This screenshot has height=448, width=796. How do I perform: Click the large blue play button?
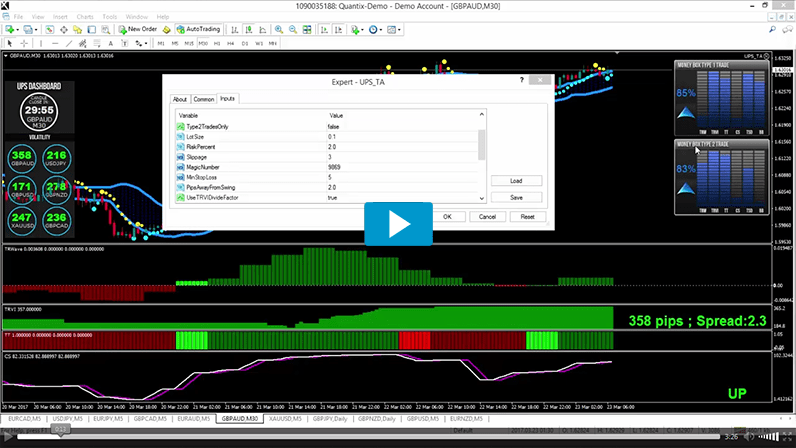[x=399, y=224]
